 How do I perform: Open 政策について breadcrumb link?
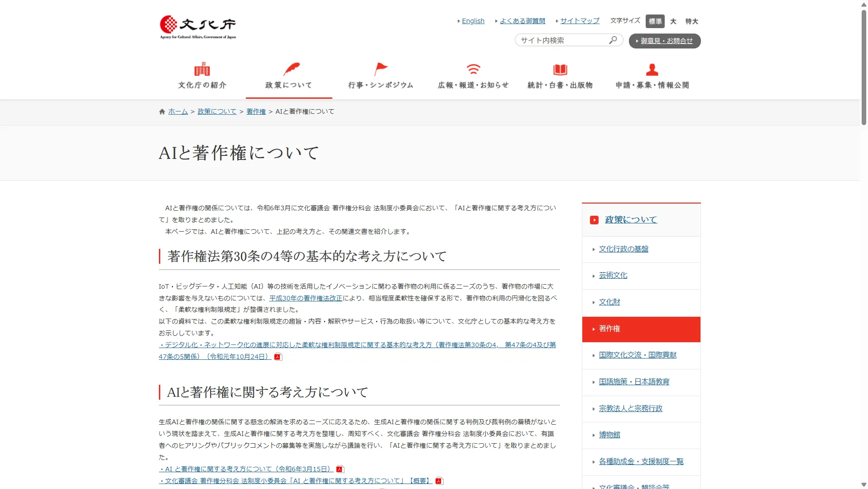pos(217,111)
